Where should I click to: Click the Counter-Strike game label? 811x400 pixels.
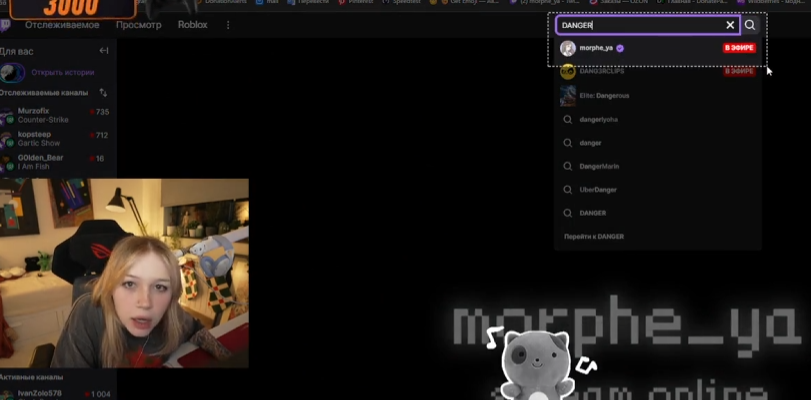[x=43, y=120]
